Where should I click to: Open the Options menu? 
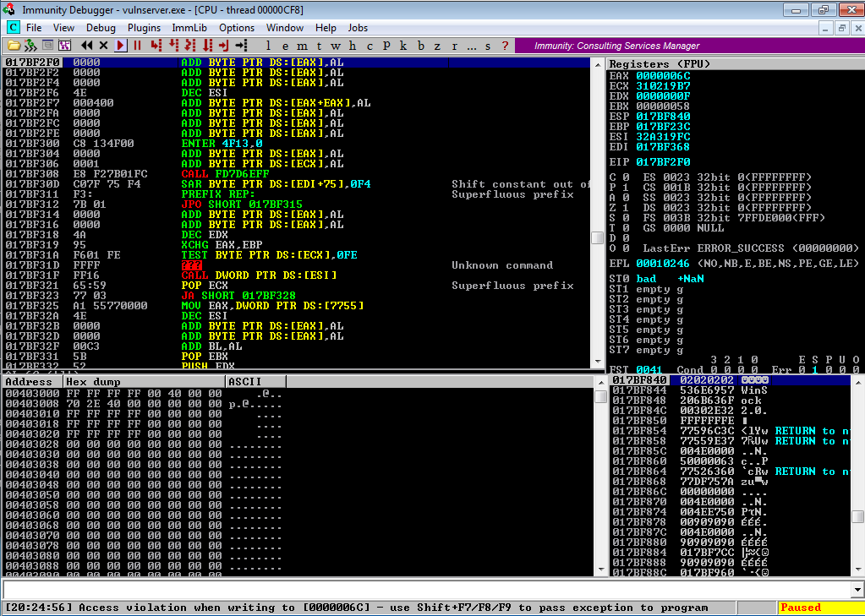237,28
